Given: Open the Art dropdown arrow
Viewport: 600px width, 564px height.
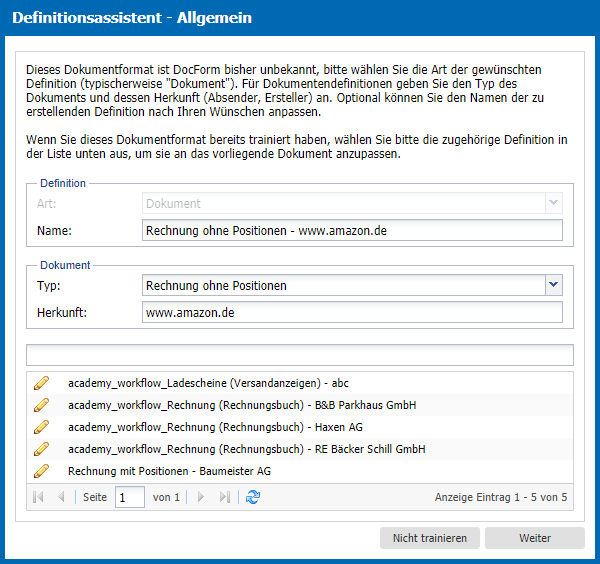Looking at the screenshot, I should [554, 203].
